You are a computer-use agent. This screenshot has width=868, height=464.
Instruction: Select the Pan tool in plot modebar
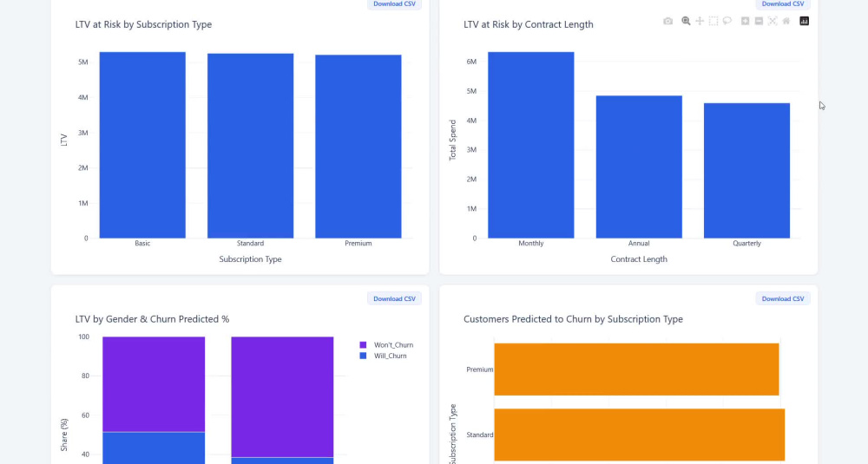click(700, 21)
